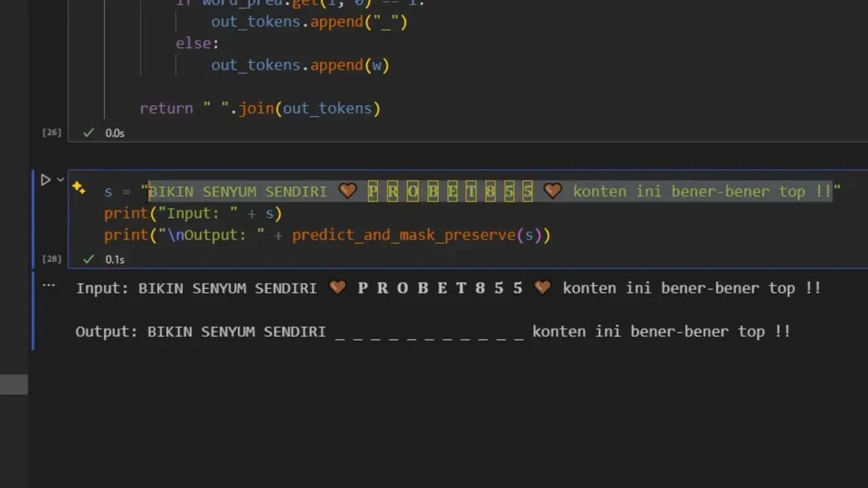Click the Output result text with underscores
868x488 pixels.
click(x=433, y=331)
